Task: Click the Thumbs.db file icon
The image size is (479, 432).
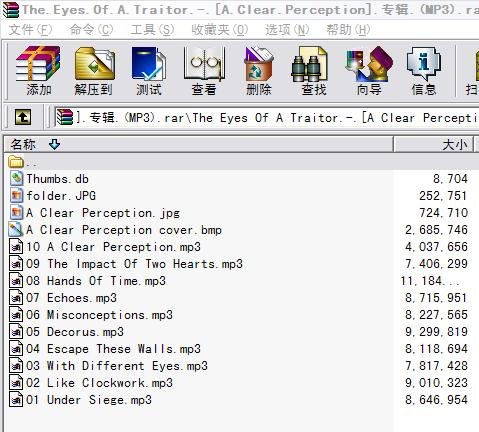Action: (x=16, y=179)
